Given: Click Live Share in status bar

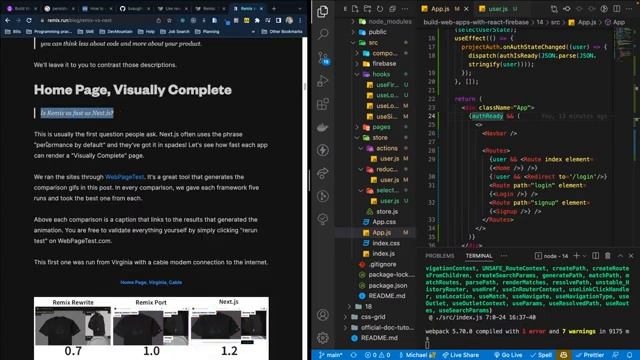Looking at the screenshot, I should 460,355.
